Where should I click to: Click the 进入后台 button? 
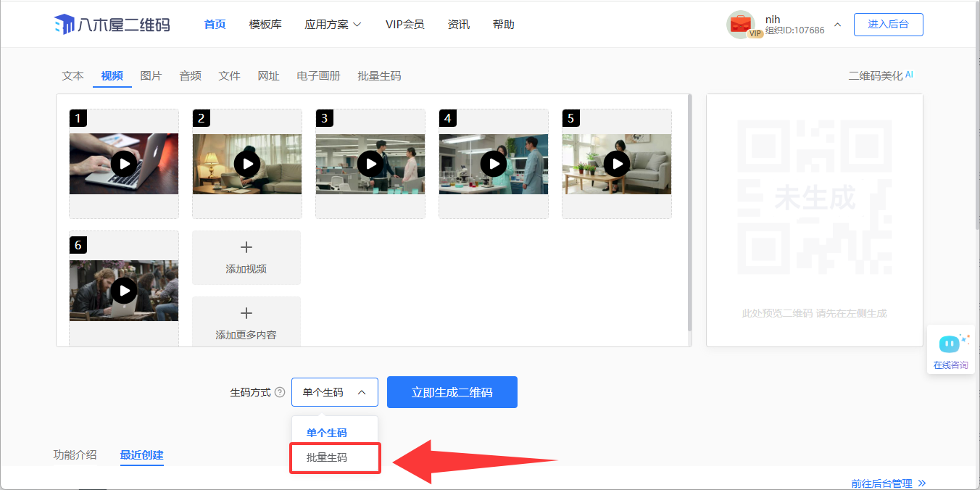pyautogui.click(x=888, y=24)
